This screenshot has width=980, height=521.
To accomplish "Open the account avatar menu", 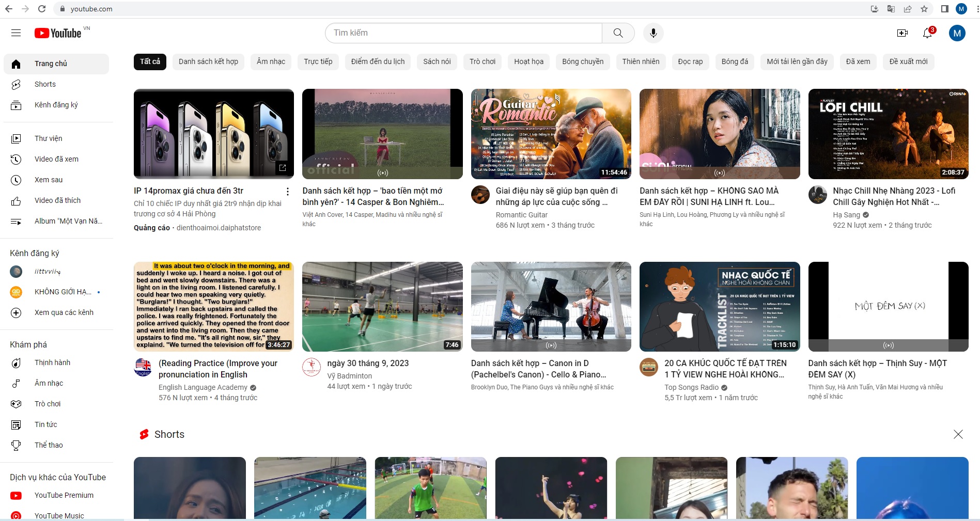I will click(x=957, y=33).
